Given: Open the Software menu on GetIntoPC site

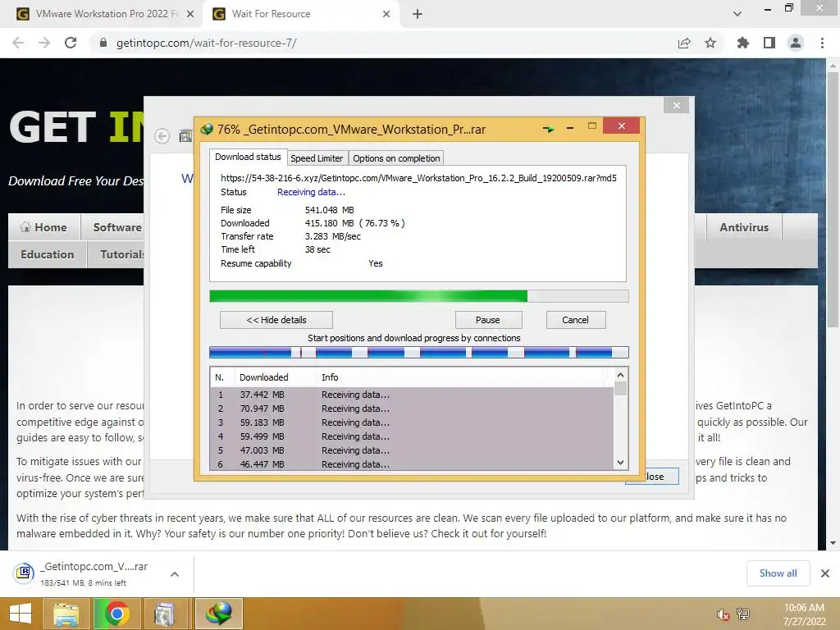Looking at the screenshot, I should 116,227.
